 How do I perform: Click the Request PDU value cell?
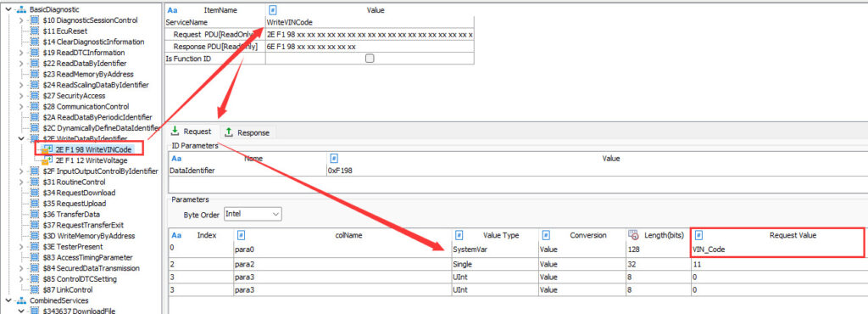(x=370, y=34)
